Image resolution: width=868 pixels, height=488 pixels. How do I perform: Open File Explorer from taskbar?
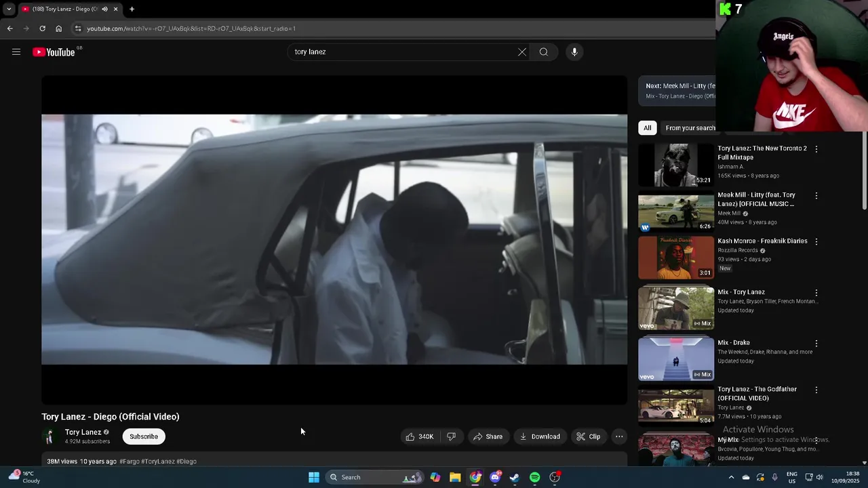[455, 477]
